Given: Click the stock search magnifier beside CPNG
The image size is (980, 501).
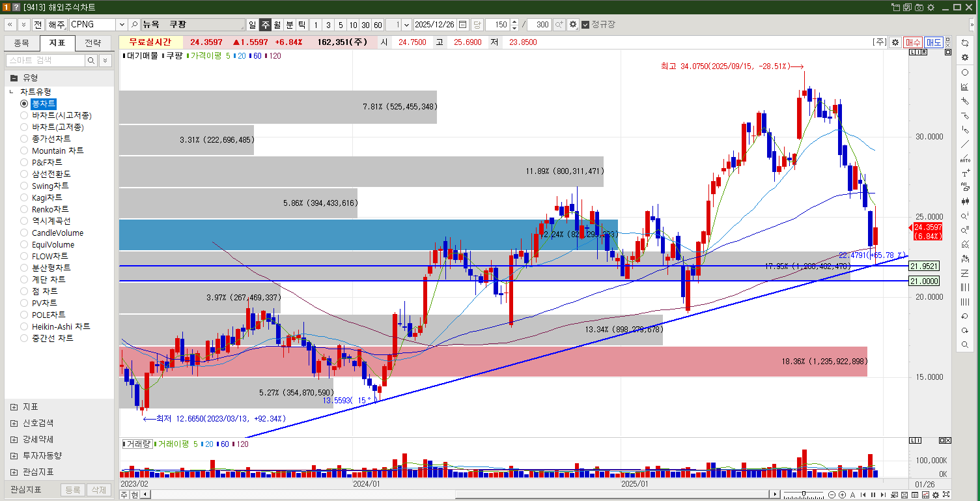Looking at the screenshot, I should (x=134, y=25).
